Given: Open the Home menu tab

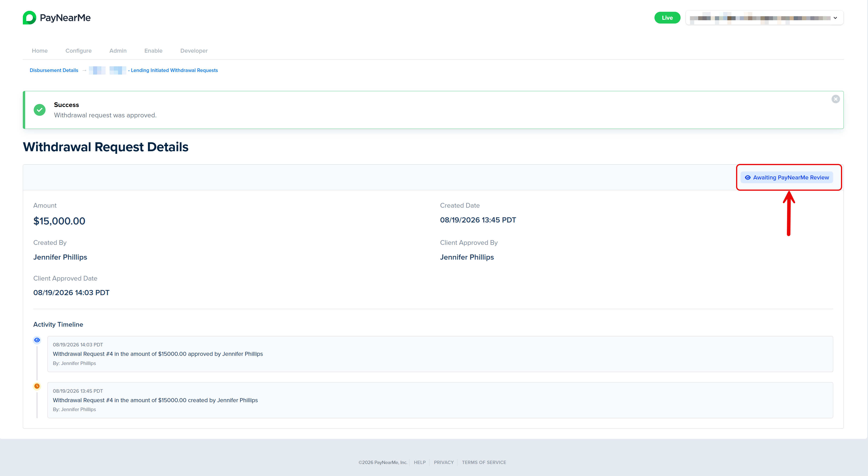Looking at the screenshot, I should point(40,51).
